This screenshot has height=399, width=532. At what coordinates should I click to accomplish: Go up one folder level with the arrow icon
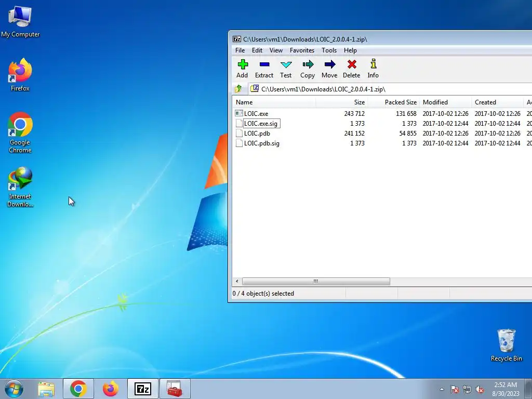(x=238, y=89)
